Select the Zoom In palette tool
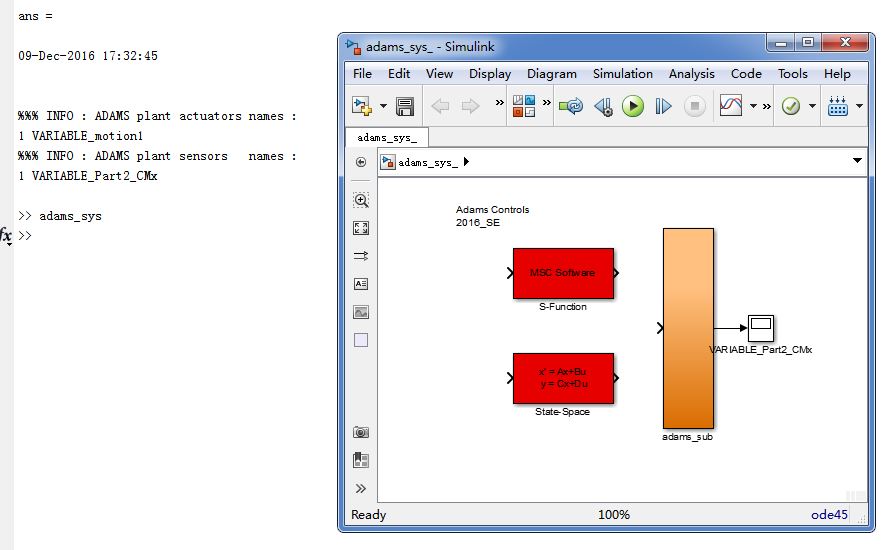892x550 pixels. [361, 200]
